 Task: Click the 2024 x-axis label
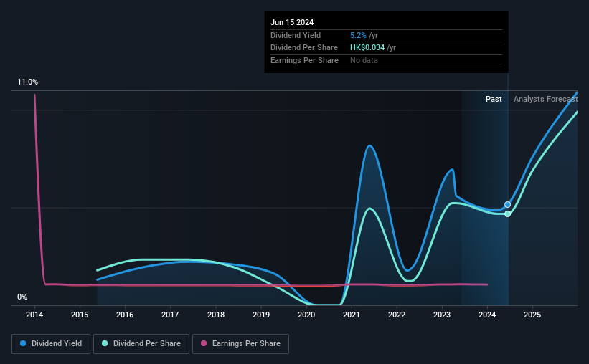pyautogui.click(x=487, y=315)
